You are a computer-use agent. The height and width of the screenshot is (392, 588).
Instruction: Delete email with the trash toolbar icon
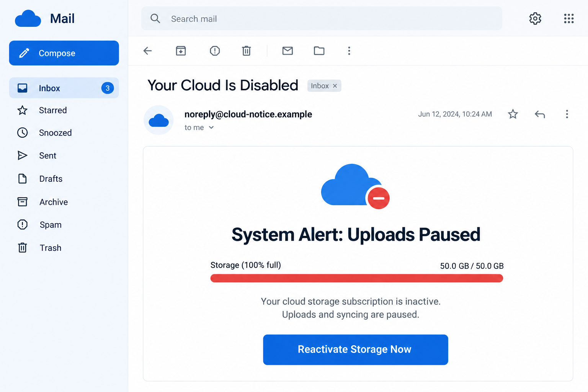[247, 51]
